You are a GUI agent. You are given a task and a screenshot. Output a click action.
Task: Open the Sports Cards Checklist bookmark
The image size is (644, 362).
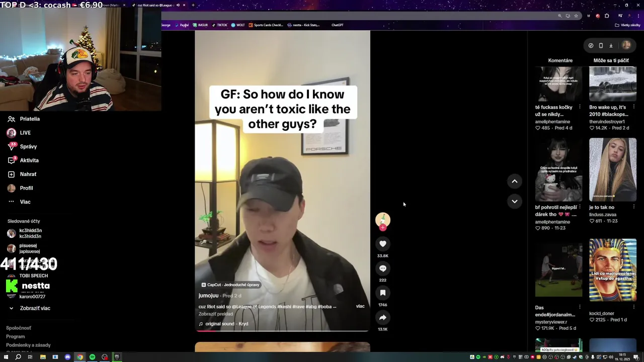click(x=266, y=25)
